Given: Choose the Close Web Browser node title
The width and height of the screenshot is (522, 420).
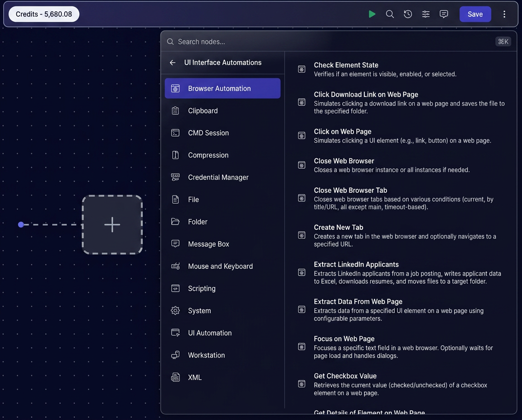Looking at the screenshot, I should 344,161.
